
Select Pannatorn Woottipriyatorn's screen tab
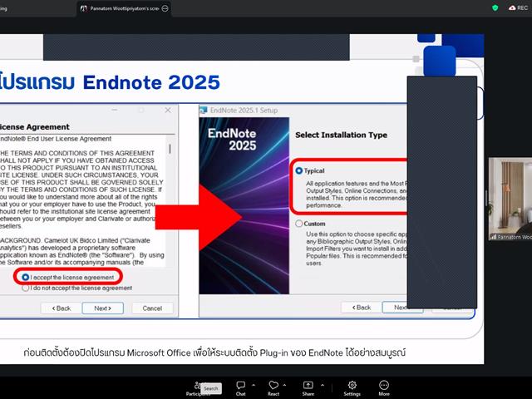pyautogui.click(x=124, y=8)
